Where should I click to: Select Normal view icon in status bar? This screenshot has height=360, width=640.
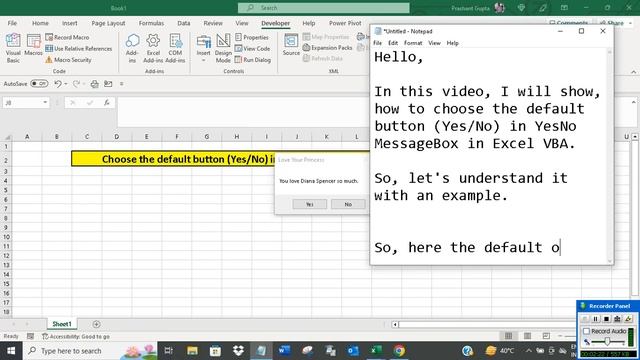509,336
